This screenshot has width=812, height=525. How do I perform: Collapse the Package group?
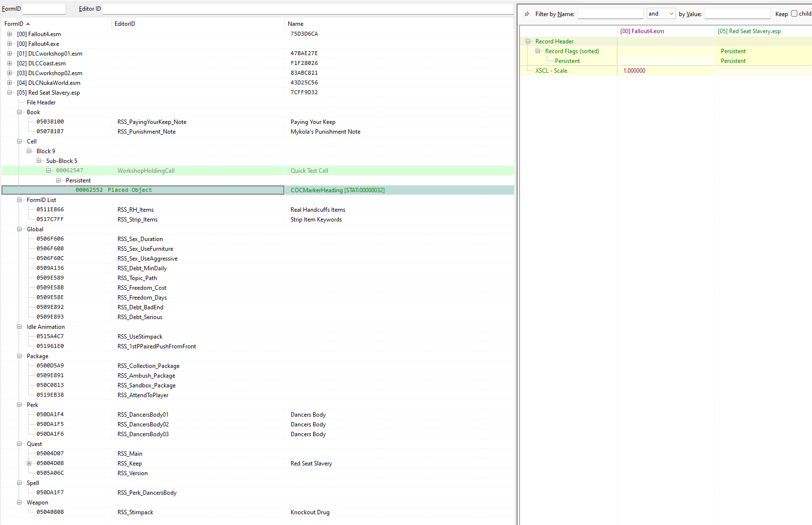(x=19, y=356)
